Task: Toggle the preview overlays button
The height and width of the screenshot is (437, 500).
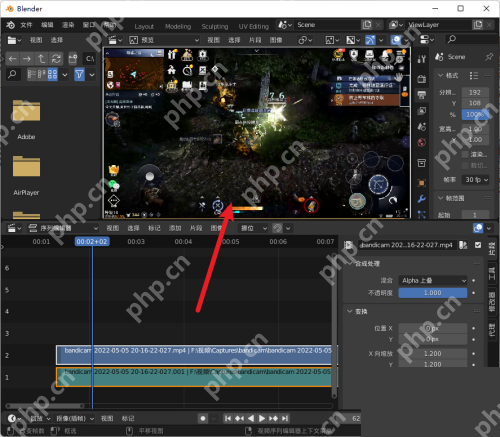Action: pos(395,40)
